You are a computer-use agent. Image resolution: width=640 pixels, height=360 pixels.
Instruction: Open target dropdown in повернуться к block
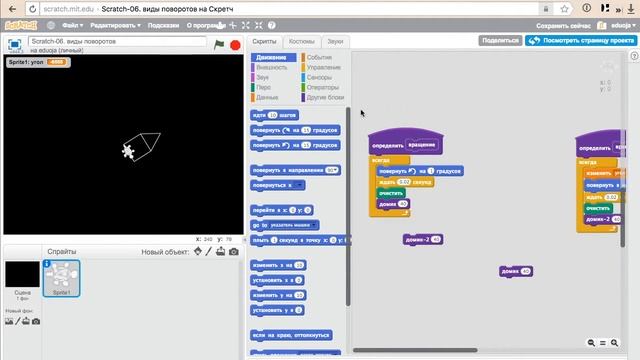tap(298, 185)
